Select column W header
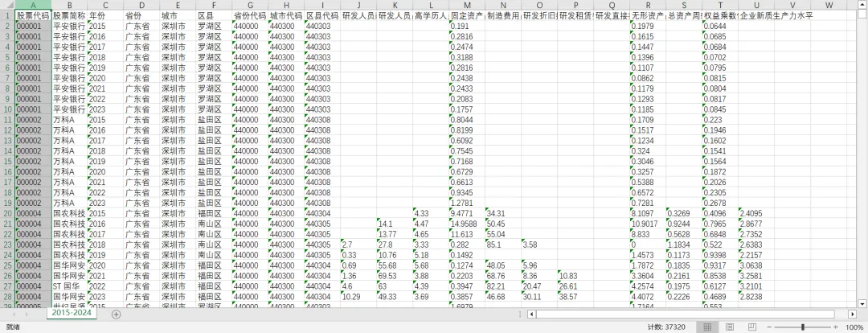The image size is (868, 333). [x=828, y=6]
